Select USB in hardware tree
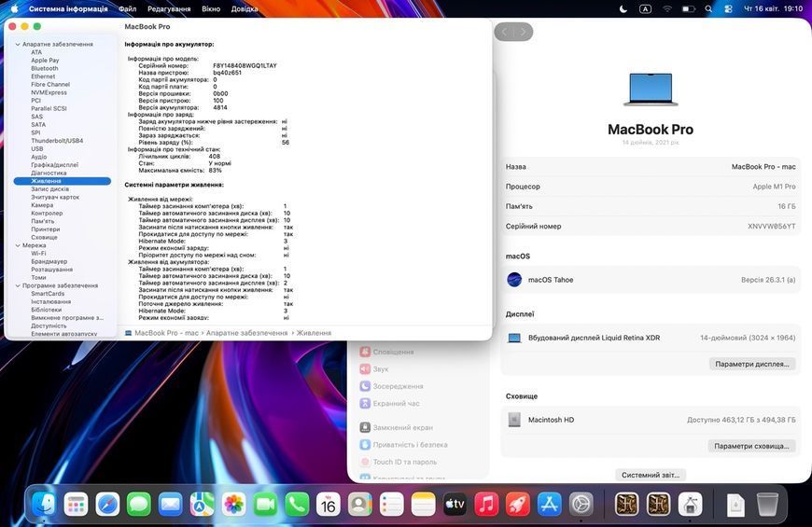The image size is (812, 527). click(37, 148)
